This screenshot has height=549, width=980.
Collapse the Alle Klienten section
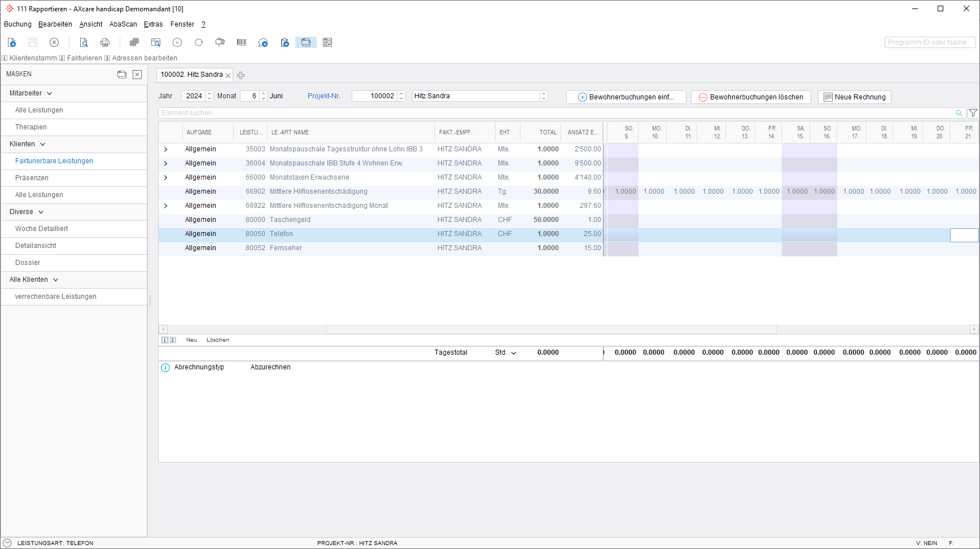(56, 280)
